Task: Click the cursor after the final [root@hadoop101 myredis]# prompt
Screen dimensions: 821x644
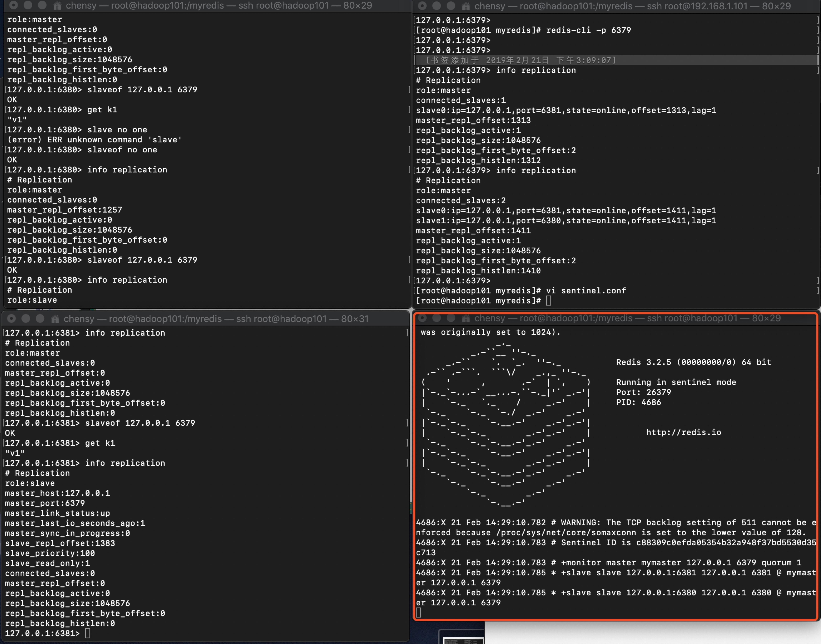Action: (548, 301)
